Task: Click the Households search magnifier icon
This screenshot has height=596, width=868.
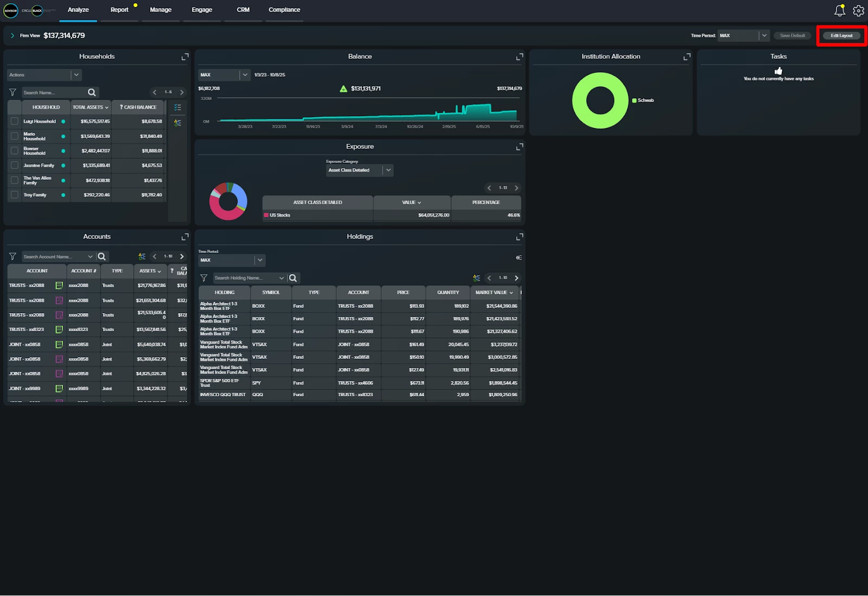Action: tap(92, 92)
